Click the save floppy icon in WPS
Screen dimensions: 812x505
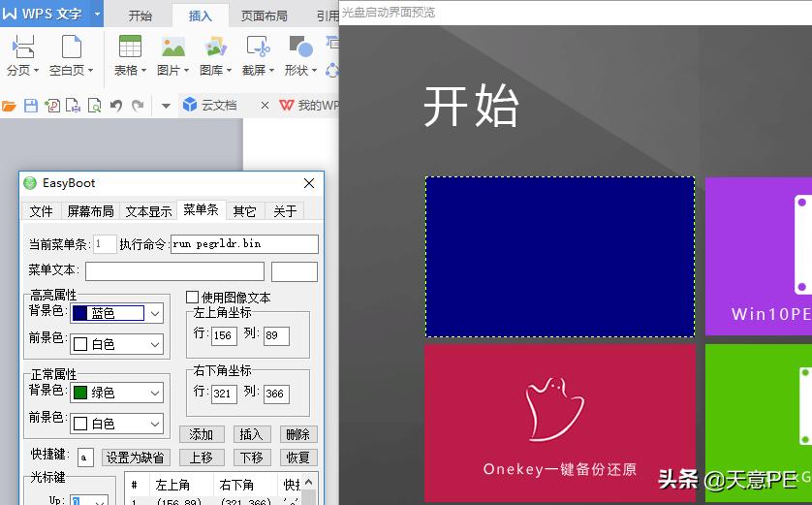pyautogui.click(x=31, y=106)
